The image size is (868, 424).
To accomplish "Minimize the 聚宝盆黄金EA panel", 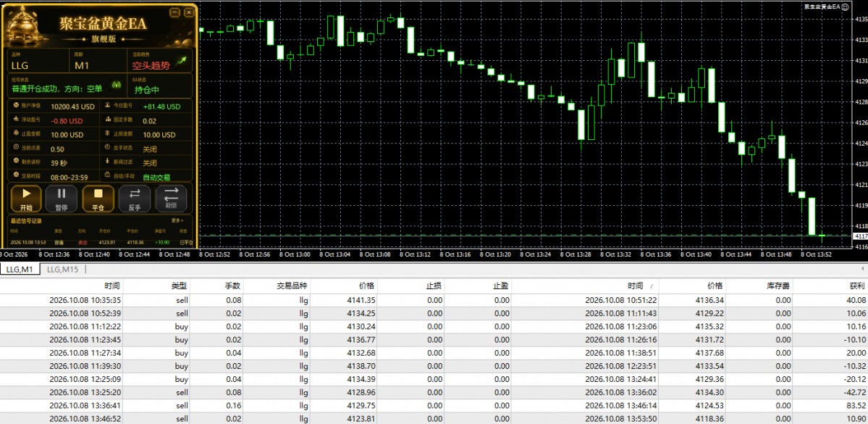I will [x=175, y=12].
